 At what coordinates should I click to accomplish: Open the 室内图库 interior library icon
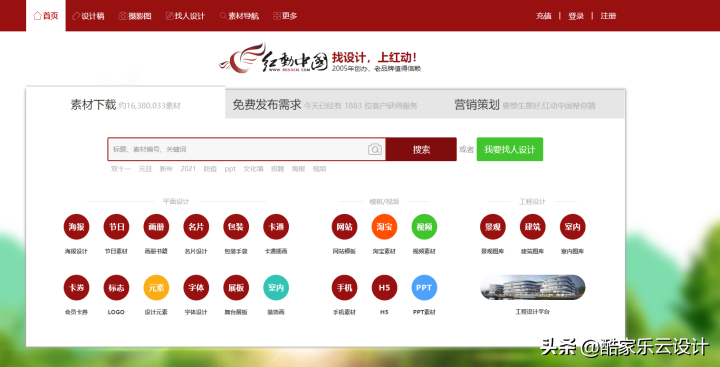(573, 227)
